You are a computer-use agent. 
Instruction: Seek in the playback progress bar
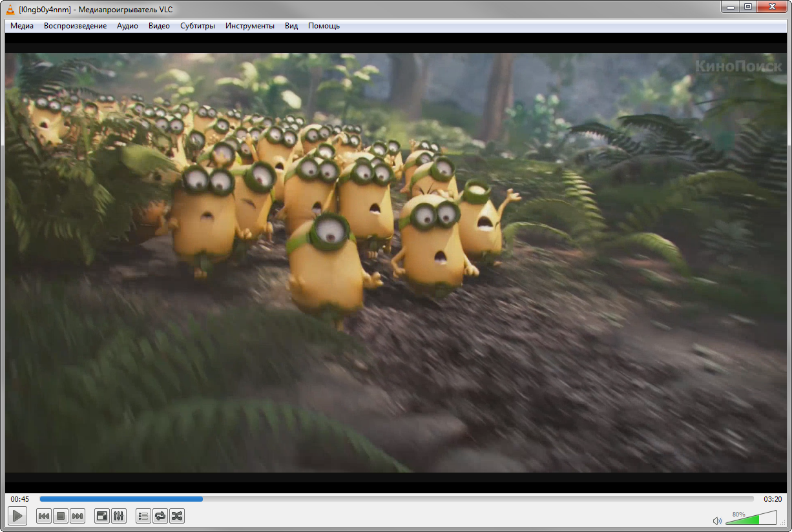coord(397,499)
